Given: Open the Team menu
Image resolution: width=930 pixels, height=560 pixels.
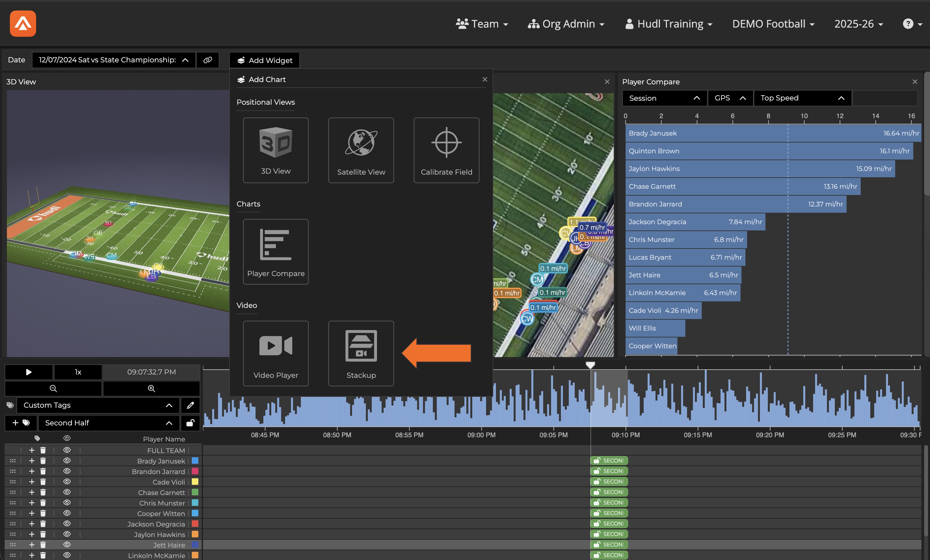Looking at the screenshot, I should click(482, 24).
